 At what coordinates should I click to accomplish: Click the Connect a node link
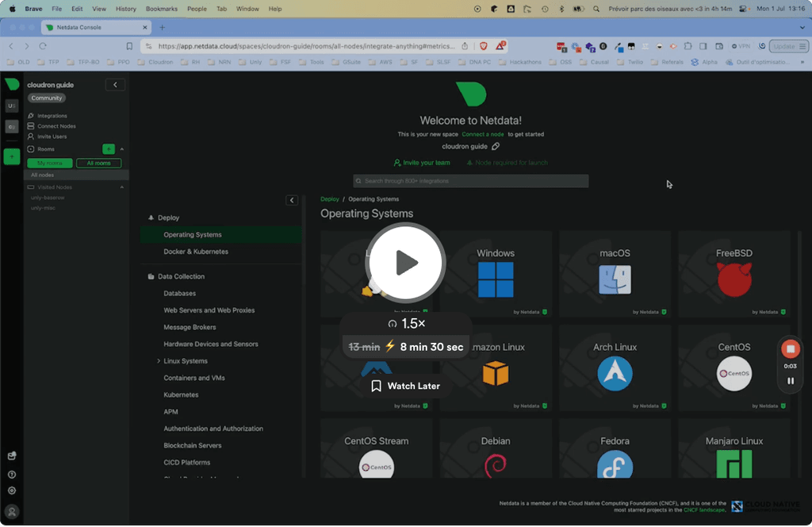(484, 134)
